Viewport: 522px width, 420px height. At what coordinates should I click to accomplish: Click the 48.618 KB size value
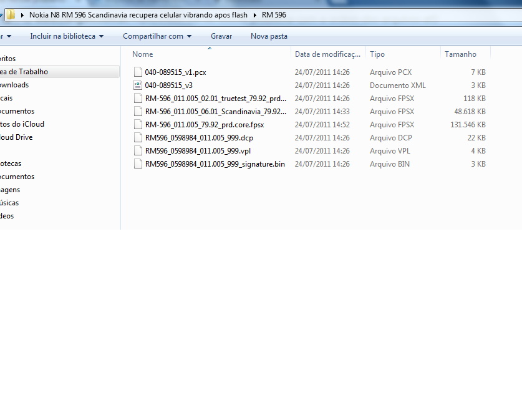tap(470, 112)
